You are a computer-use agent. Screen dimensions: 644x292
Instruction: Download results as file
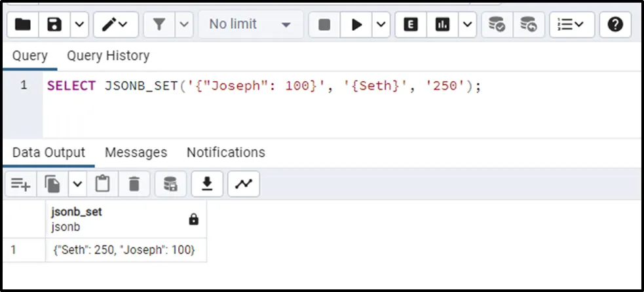tap(207, 184)
